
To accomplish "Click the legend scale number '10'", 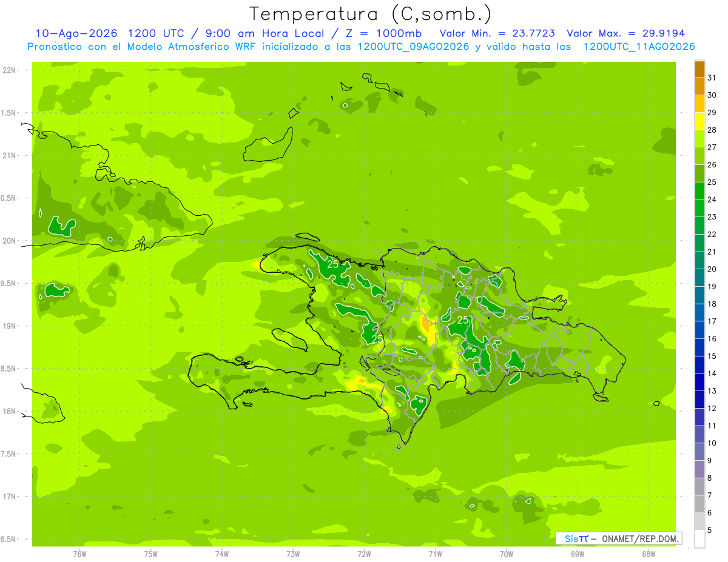I will click(712, 443).
